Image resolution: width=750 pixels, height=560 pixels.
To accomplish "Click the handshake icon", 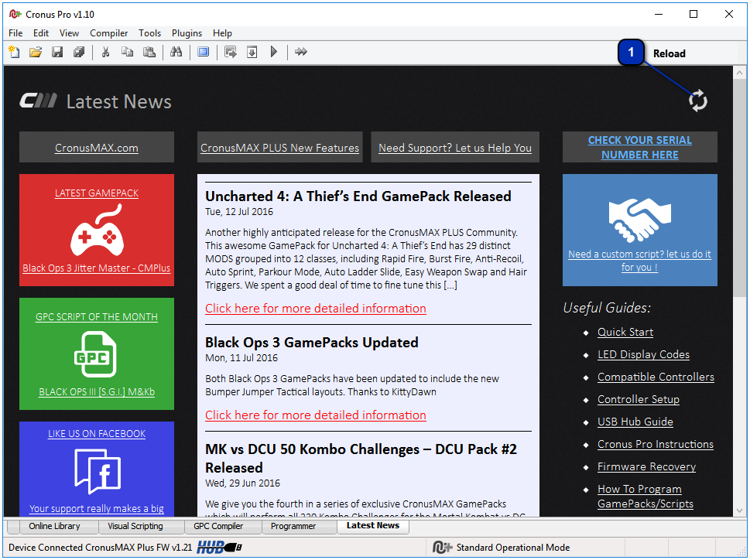I will point(639,220).
